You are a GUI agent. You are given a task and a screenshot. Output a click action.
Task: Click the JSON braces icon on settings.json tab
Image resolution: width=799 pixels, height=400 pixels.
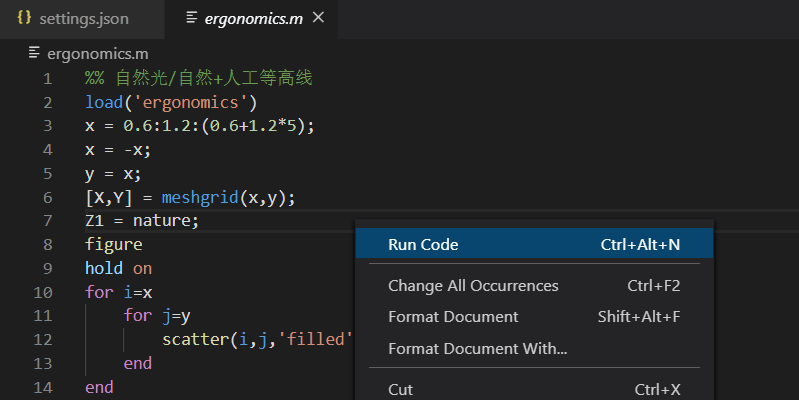click(24, 18)
